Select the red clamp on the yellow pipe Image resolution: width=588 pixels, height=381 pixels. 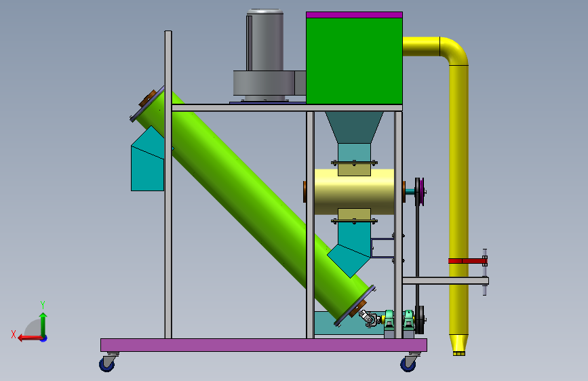(467, 261)
